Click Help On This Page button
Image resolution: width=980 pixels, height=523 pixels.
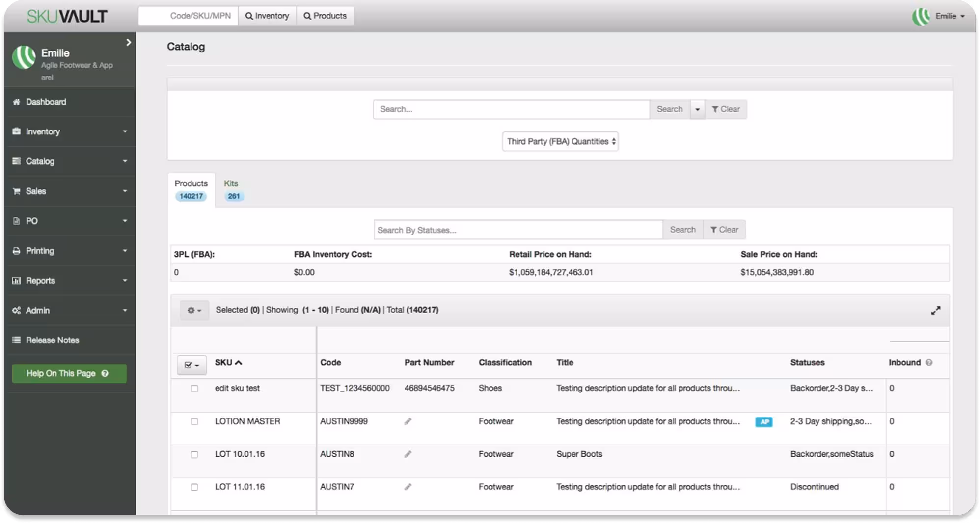(x=69, y=373)
